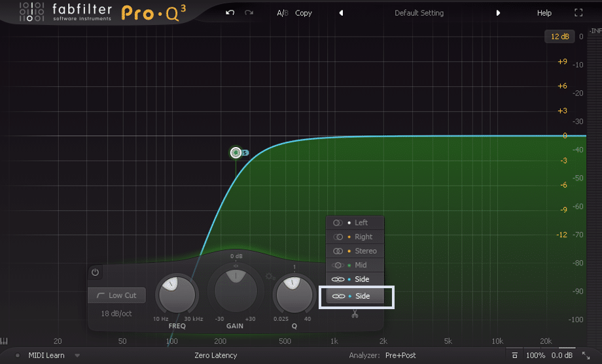
Task: Click the -12 gain scale label
Action: pos(561,235)
